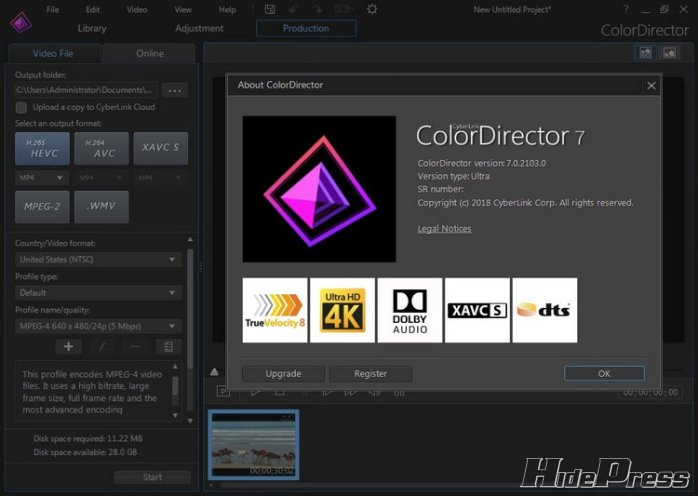Select the MPEG-2 format button
698x496 pixels.
tap(41, 206)
